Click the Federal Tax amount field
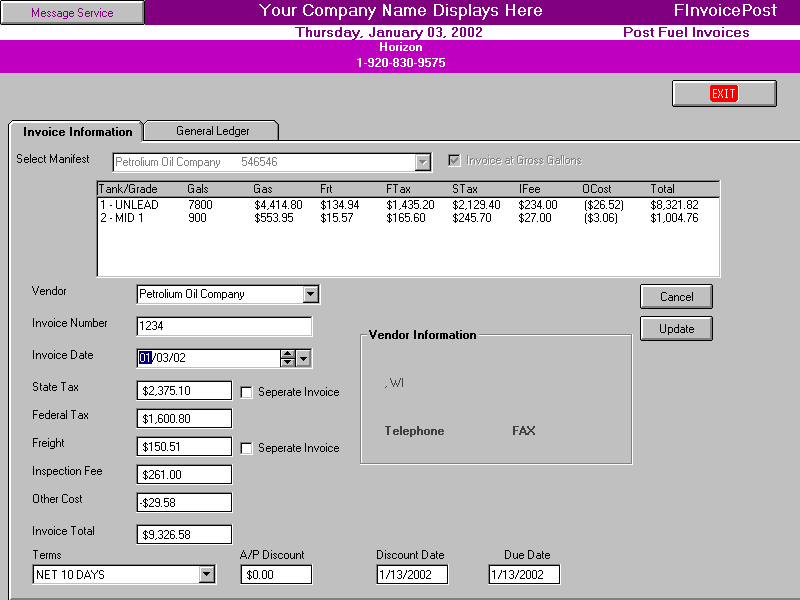This screenshot has height=600, width=800. point(184,419)
